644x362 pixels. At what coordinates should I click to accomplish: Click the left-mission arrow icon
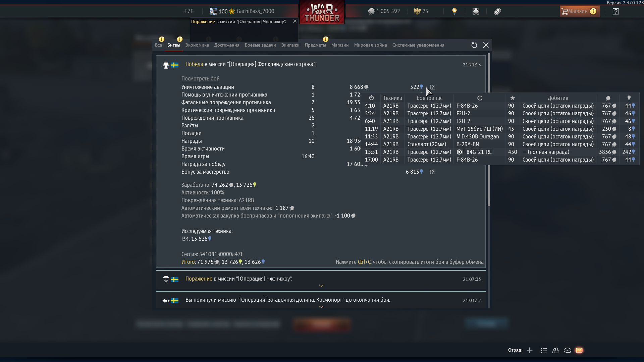coord(166,301)
